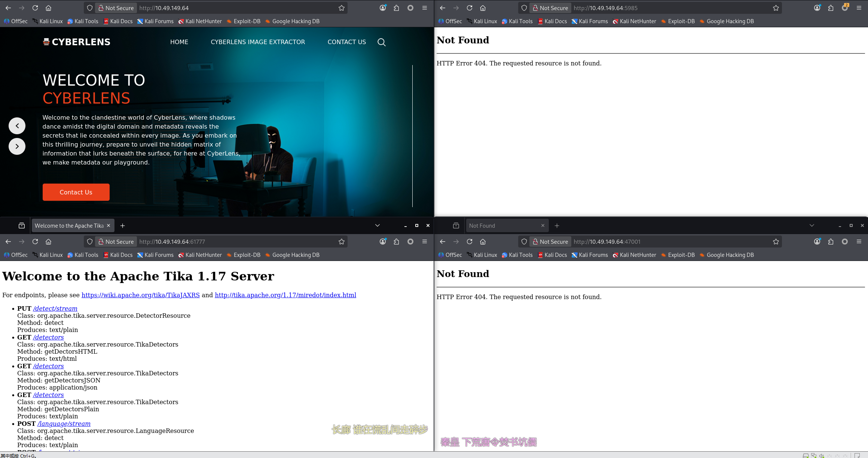The width and height of the screenshot is (868, 458).
Task: Click Firefox View icon left of Tika tab
Action: click(22, 225)
